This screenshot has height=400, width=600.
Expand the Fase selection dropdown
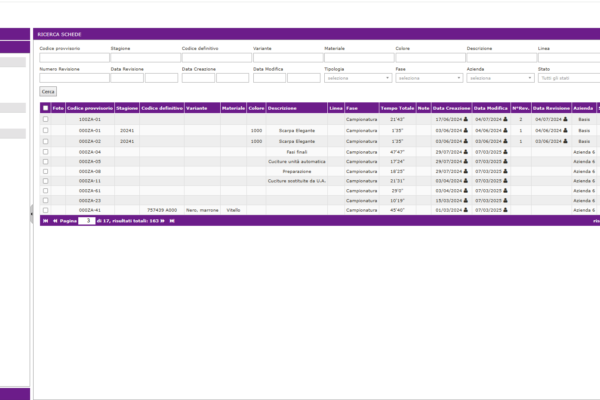coord(428,77)
